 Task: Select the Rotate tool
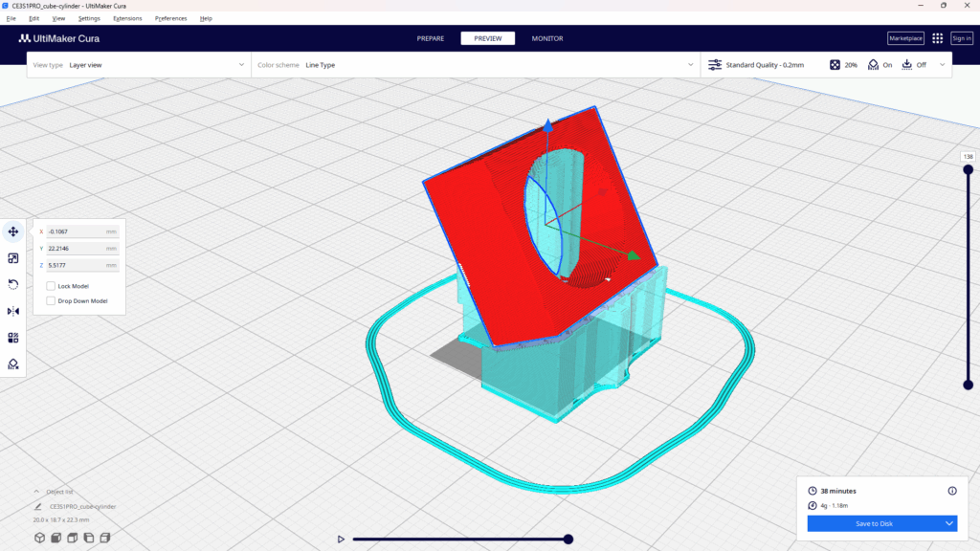pos(13,284)
